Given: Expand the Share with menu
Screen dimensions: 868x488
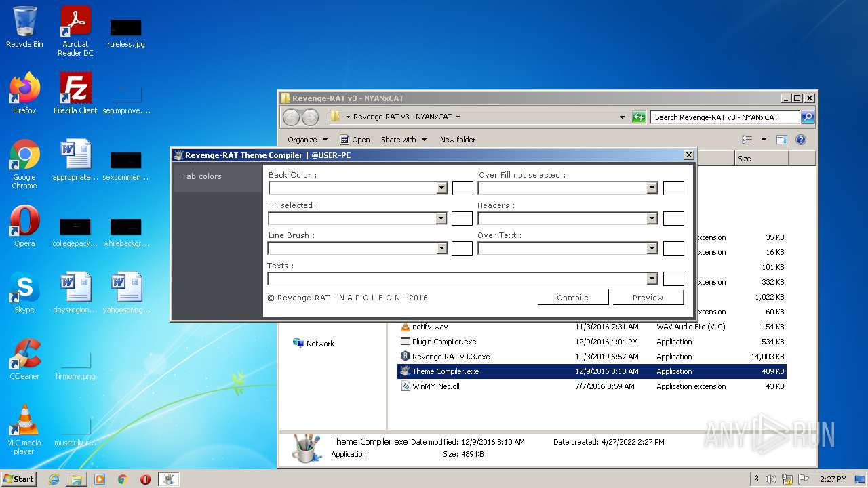Looking at the screenshot, I should pos(404,140).
